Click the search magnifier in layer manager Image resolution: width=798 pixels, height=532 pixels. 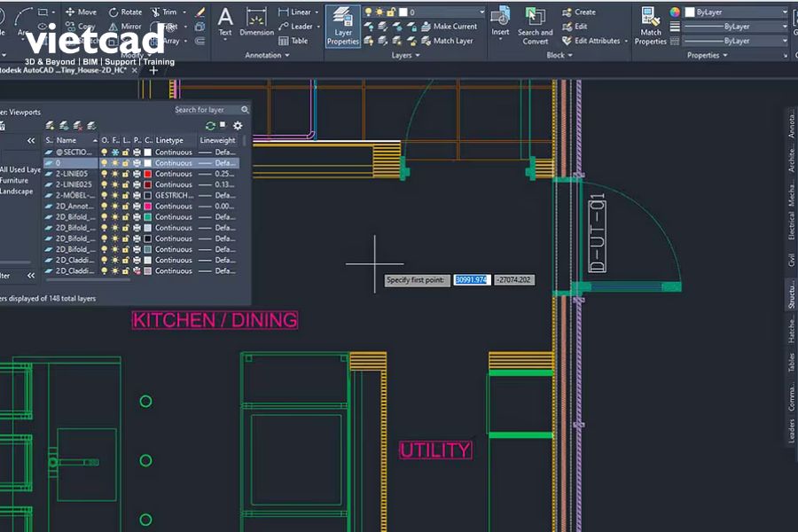245,109
